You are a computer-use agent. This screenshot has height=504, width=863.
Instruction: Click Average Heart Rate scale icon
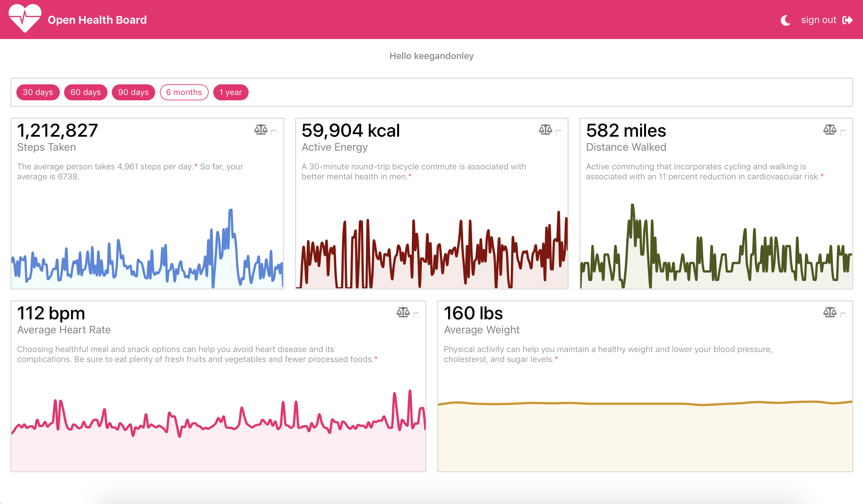click(403, 312)
